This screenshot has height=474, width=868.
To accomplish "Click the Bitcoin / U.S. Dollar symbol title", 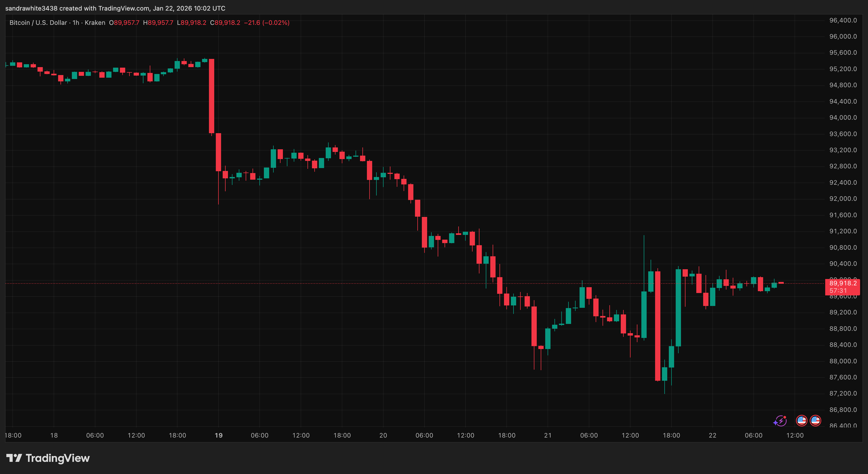I will (x=38, y=22).
